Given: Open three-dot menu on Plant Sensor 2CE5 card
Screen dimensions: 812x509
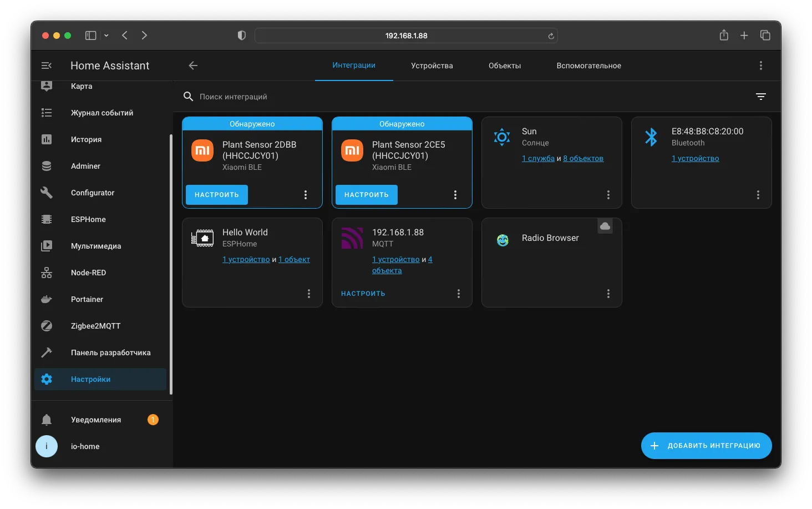Looking at the screenshot, I should click(455, 195).
